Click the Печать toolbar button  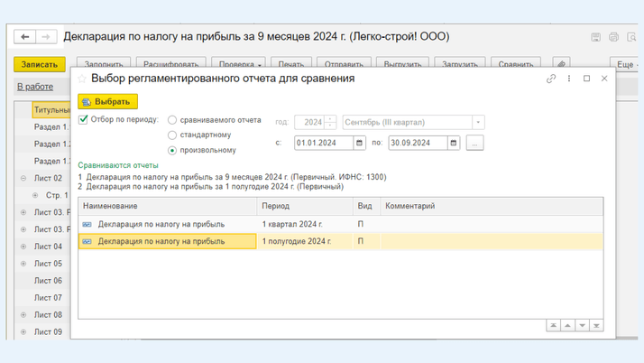(x=291, y=64)
